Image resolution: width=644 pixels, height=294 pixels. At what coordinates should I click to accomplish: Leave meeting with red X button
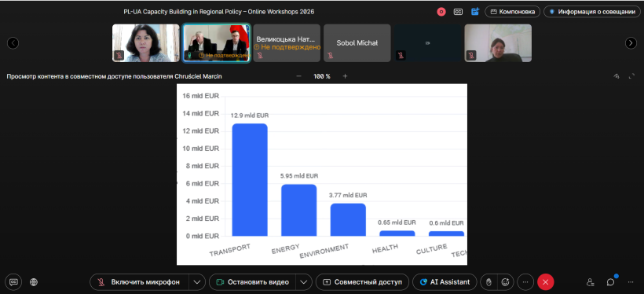coord(545,282)
